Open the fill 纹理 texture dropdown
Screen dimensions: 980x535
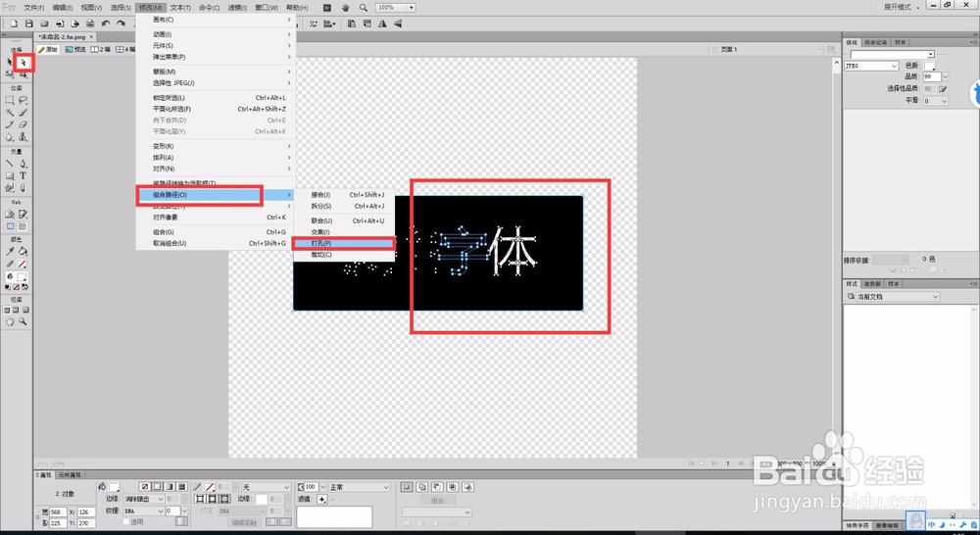(143, 511)
